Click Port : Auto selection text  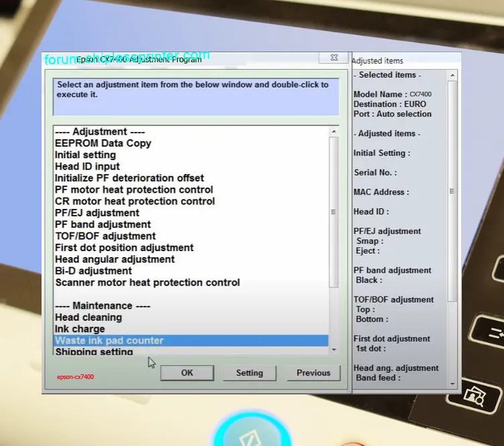[392, 114]
